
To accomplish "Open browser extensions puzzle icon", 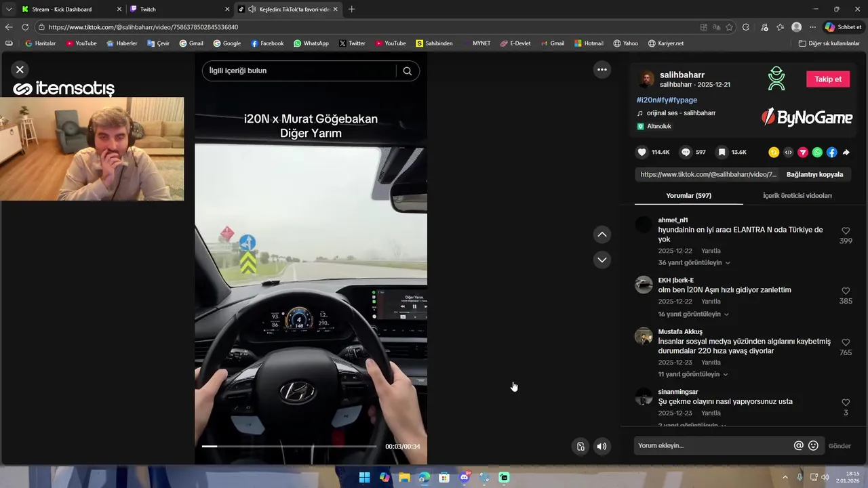I will tap(746, 27).
